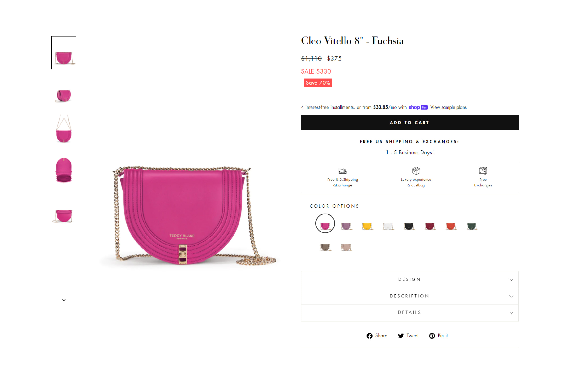Expand the Description section
The width and height of the screenshot is (588, 376).
[x=409, y=296]
